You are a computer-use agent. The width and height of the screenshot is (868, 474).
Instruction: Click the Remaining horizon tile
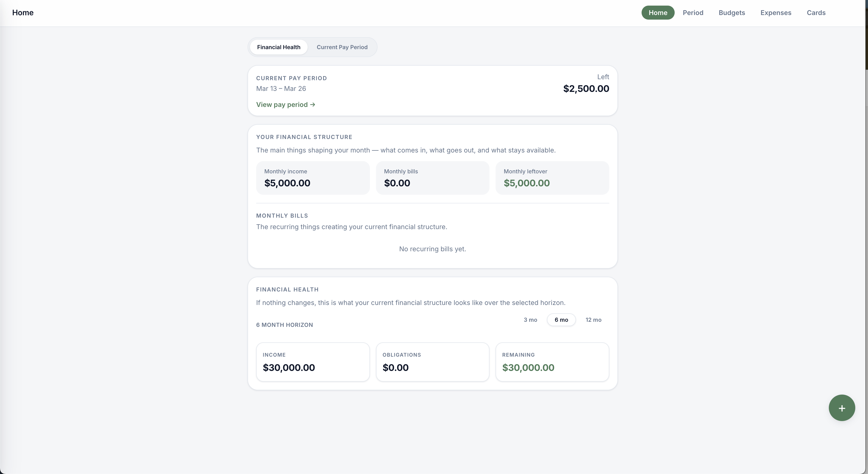(x=552, y=362)
